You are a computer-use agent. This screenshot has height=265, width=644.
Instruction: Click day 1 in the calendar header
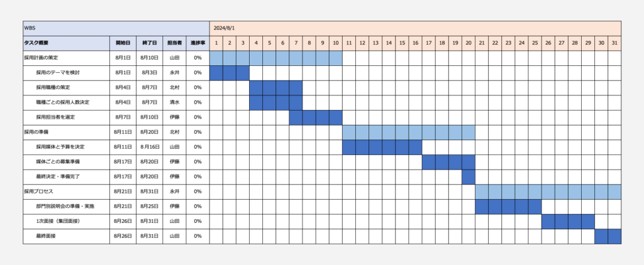click(x=216, y=43)
